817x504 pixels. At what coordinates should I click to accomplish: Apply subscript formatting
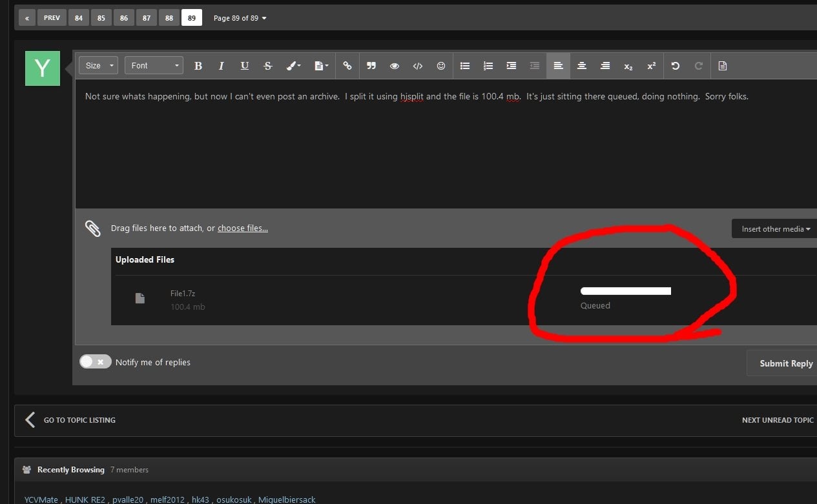click(x=628, y=66)
